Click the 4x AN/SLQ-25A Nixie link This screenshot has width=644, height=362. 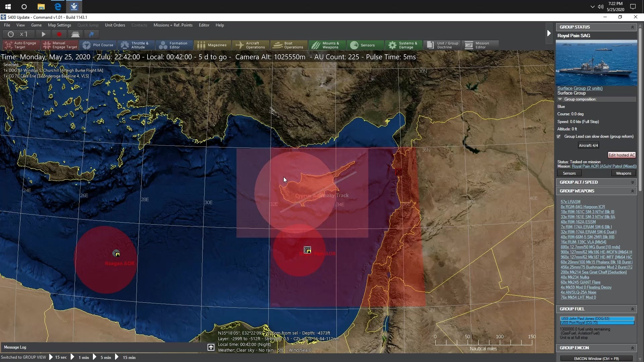point(579,292)
